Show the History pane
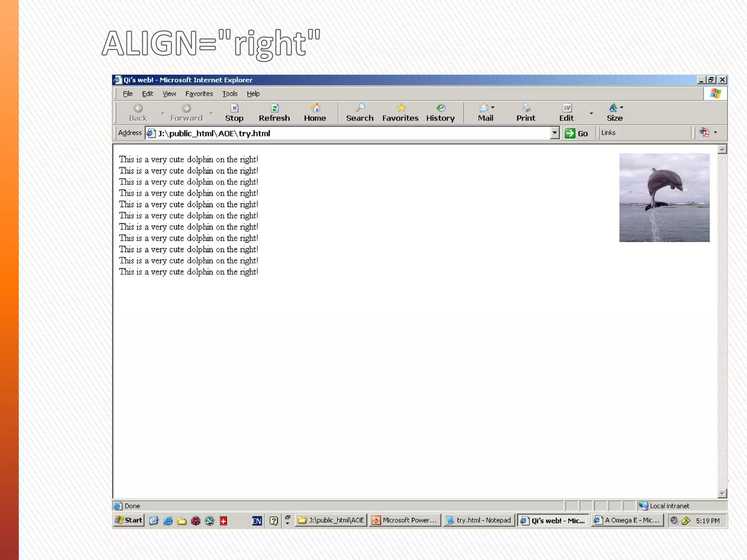 click(x=441, y=108)
